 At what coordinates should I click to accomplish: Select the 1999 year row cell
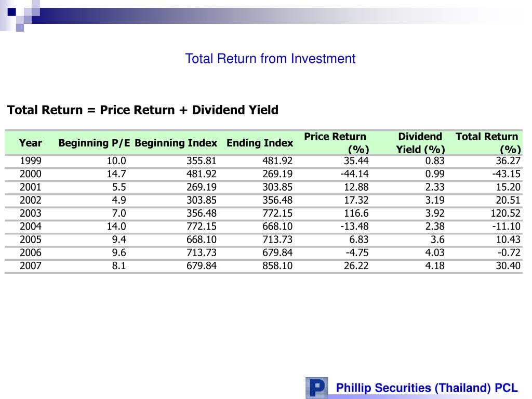coord(31,161)
